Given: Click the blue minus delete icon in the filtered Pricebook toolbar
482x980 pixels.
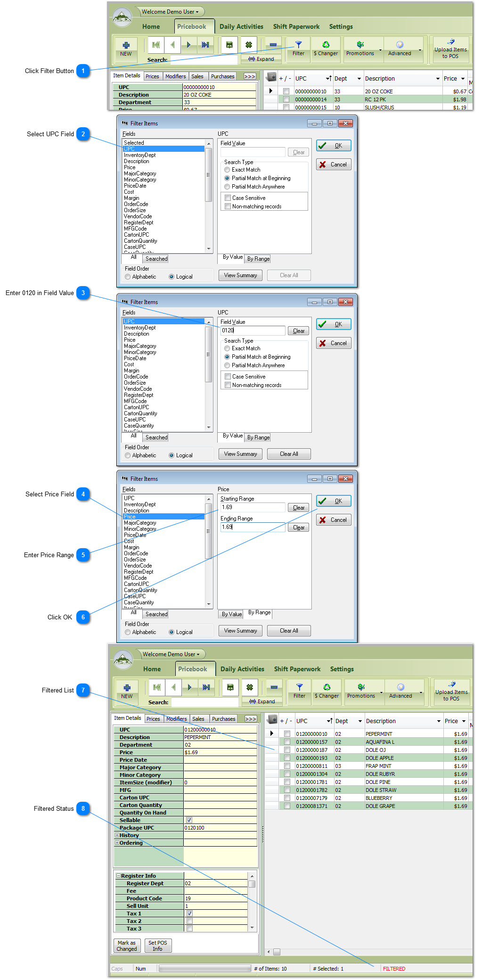Looking at the screenshot, I should click(x=274, y=687).
